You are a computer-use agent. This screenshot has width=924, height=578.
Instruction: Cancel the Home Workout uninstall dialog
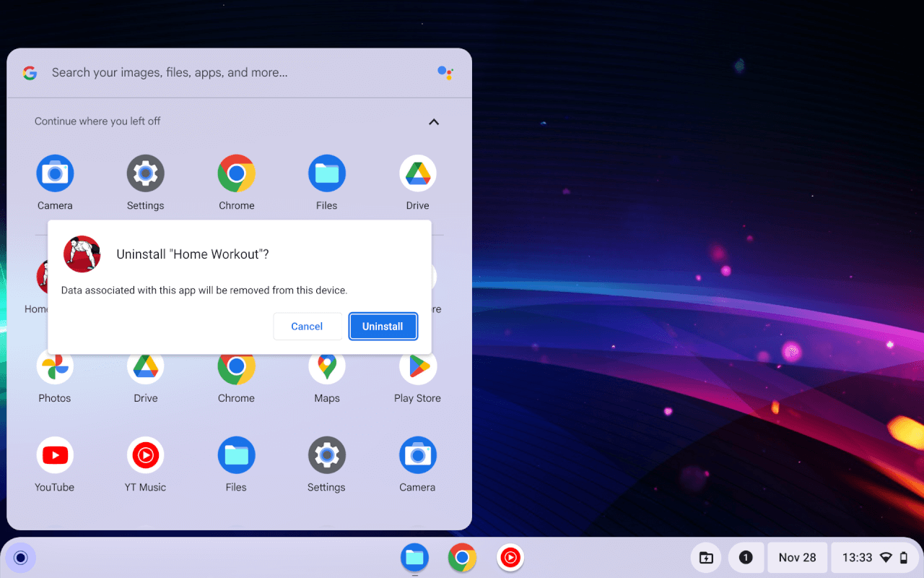point(307,327)
